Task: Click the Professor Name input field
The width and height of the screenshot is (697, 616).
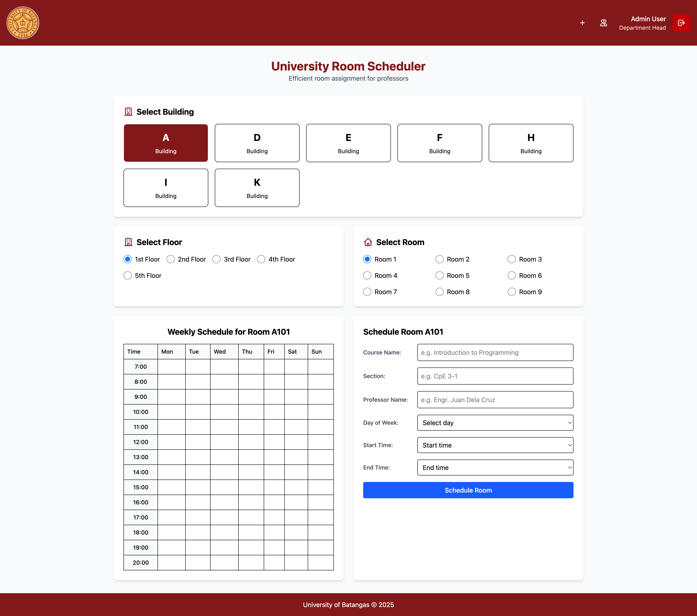Action: (x=495, y=399)
